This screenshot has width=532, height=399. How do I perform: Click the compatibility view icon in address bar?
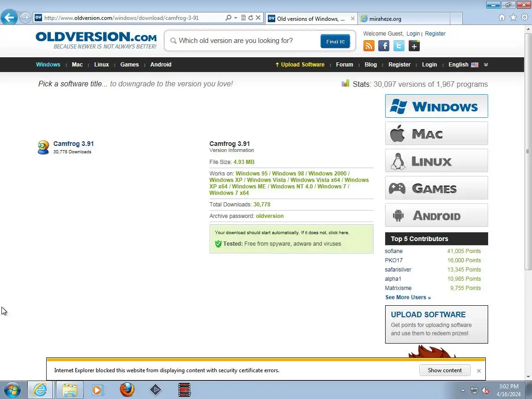(243, 18)
